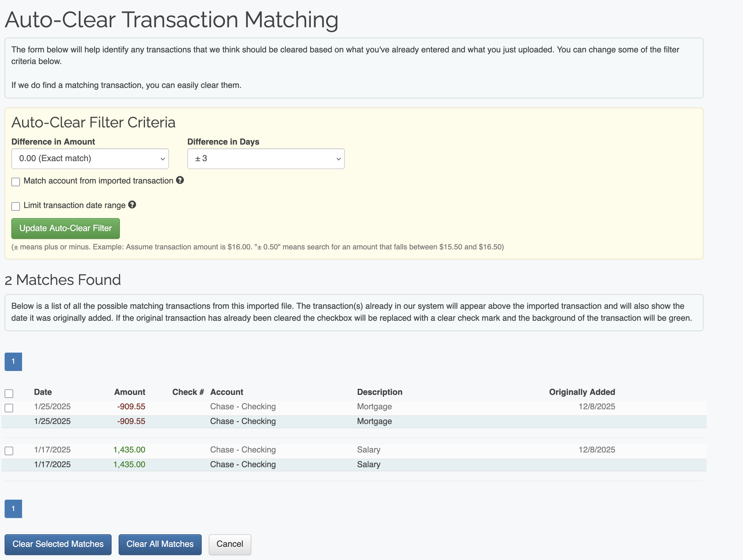Screen dimensions: 743x560
Task: Click help icon beside Match account option
Action: point(180,180)
